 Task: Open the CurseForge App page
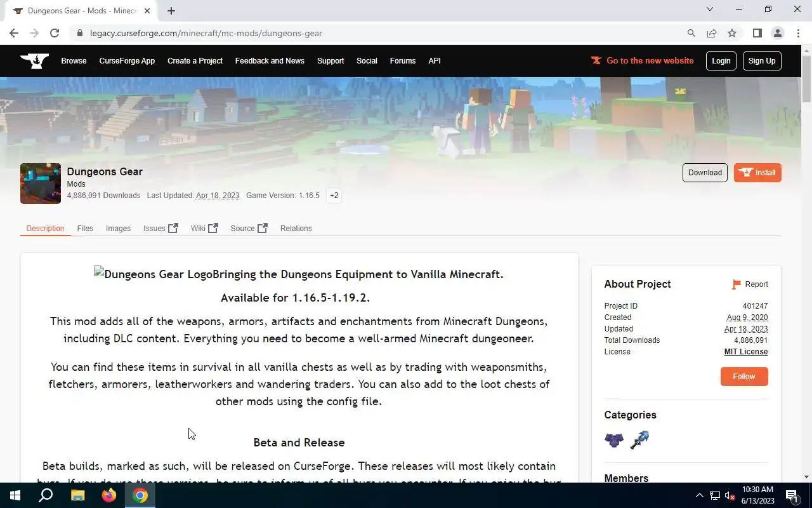(x=127, y=61)
